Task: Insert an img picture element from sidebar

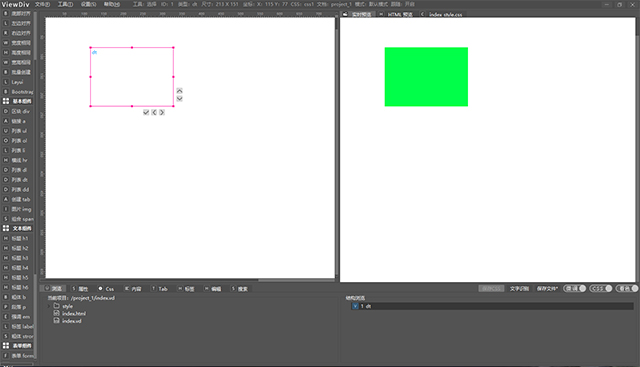Action: tap(17, 209)
